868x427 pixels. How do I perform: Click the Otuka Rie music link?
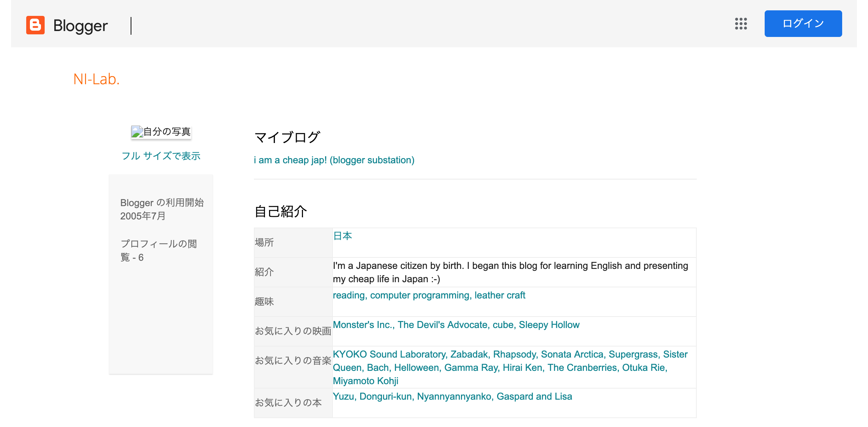[644, 368]
